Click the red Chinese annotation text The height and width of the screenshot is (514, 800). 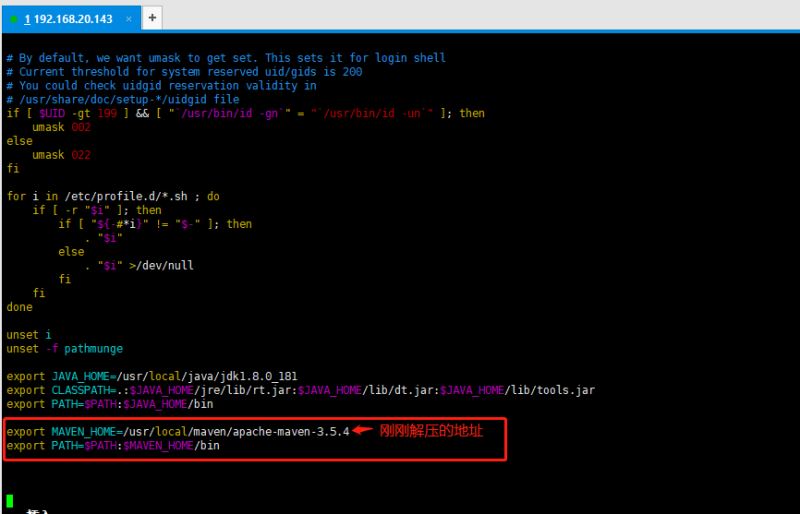coord(431,431)
